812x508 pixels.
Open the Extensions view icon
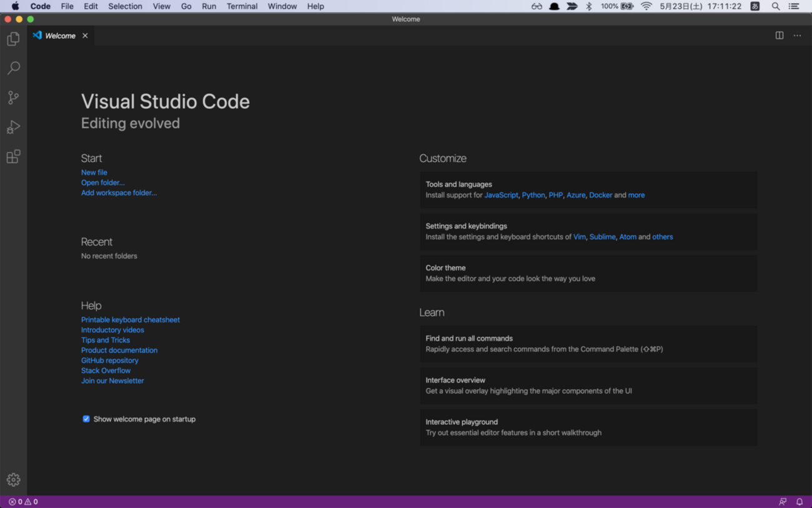click(13, 156)
